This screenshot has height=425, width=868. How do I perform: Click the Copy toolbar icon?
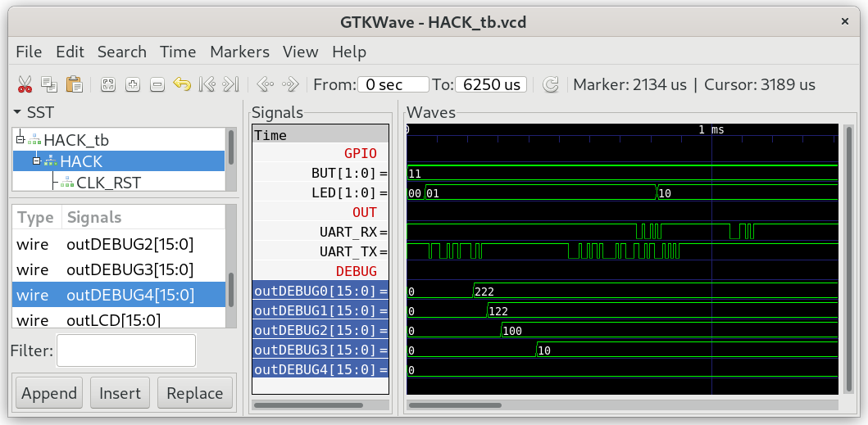coord(49,84)
